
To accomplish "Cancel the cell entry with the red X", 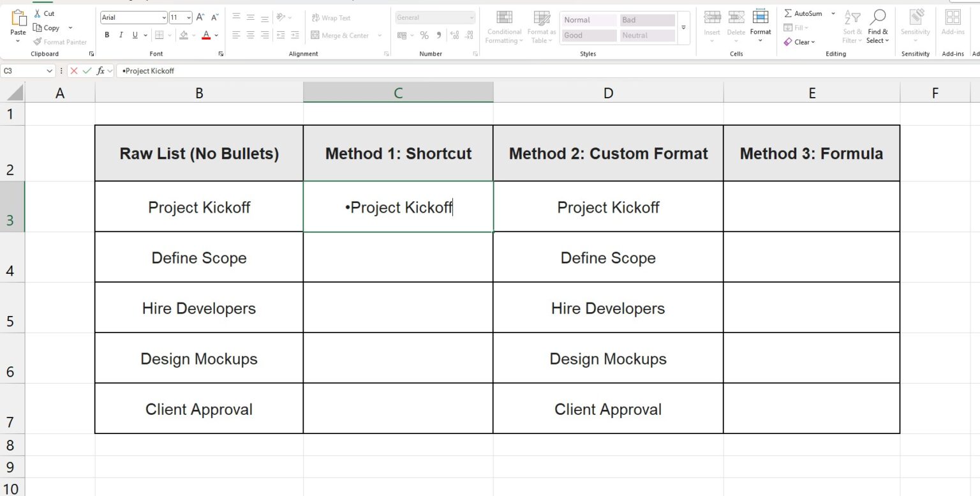I will (74, 71).
